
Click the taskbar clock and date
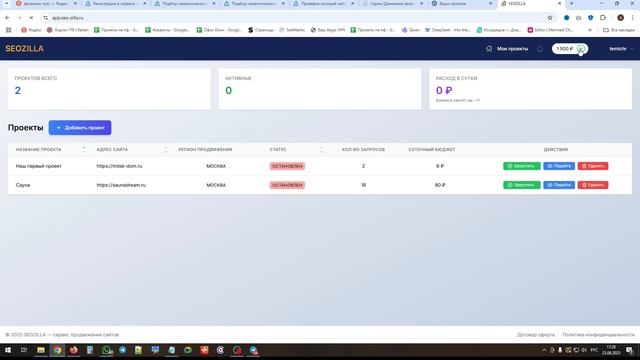(x=611, y=350)
